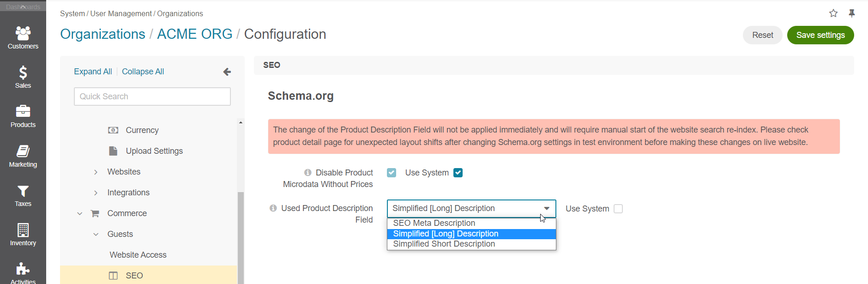The width and height of the screenshot is (868, 284).
Task: Click the pin page icon
Action: pos(852,13)
